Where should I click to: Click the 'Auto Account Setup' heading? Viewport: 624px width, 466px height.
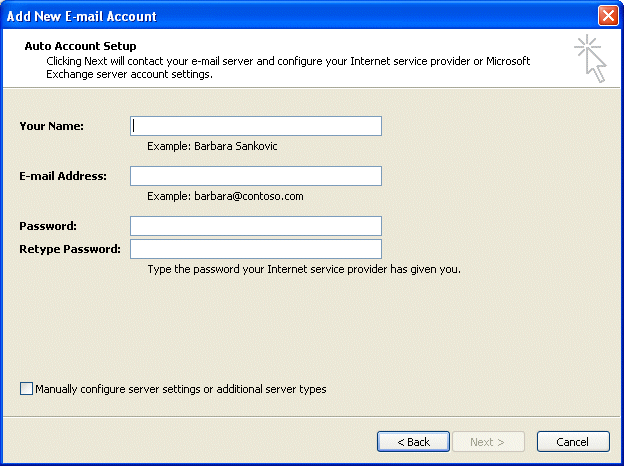(80, 46)
